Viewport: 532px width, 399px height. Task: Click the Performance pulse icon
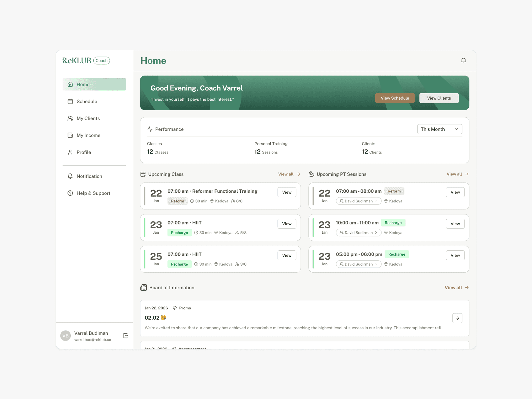click(x=150, y=129)
